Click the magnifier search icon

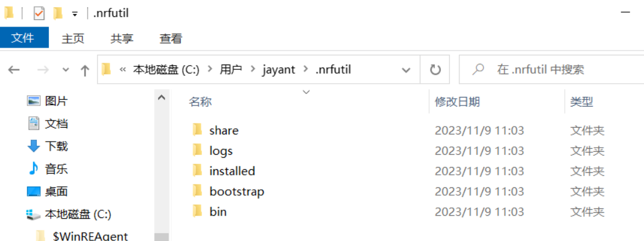pyautogui.click(x=478, y=69)
